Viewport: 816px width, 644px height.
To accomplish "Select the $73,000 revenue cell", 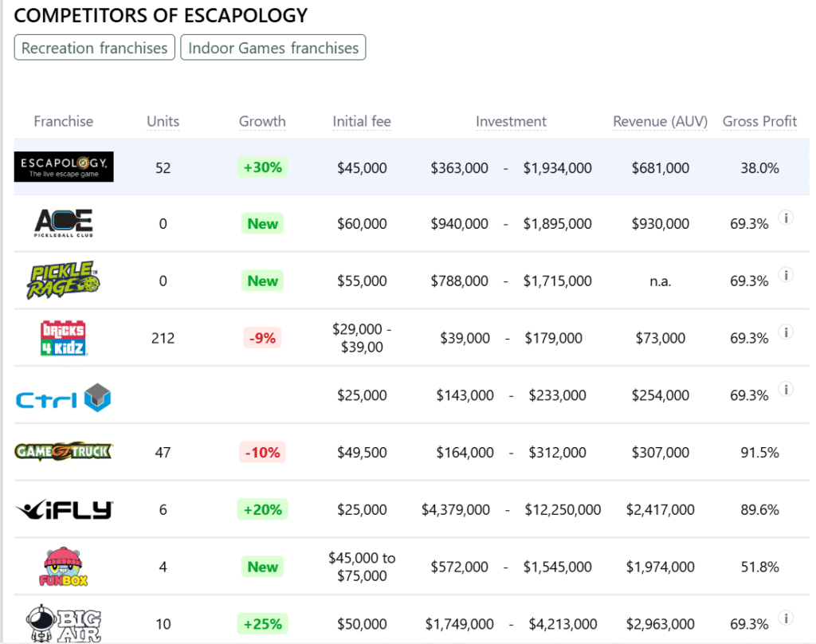I will (661, 339).
